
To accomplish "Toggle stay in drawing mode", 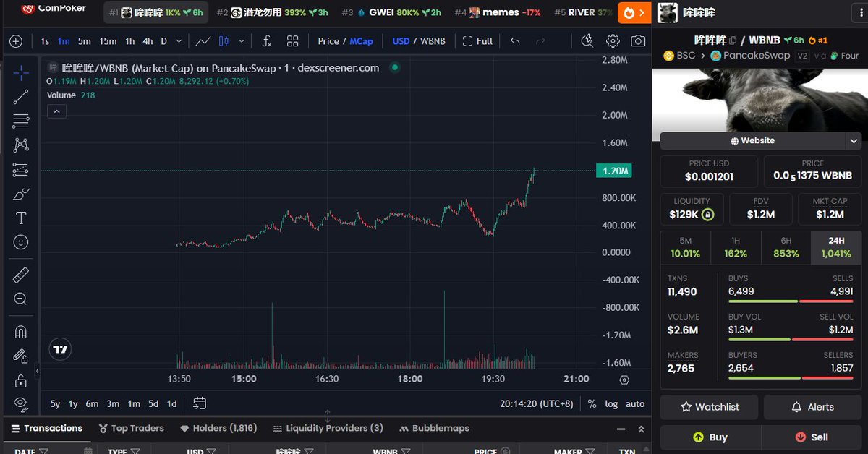I will click(x=21, y=356).
